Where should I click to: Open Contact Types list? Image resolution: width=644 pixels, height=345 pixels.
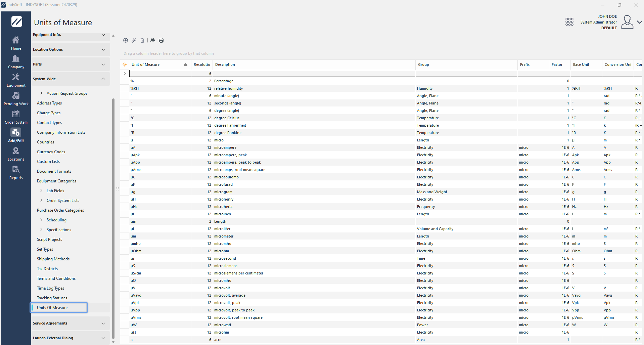[49, 123]
